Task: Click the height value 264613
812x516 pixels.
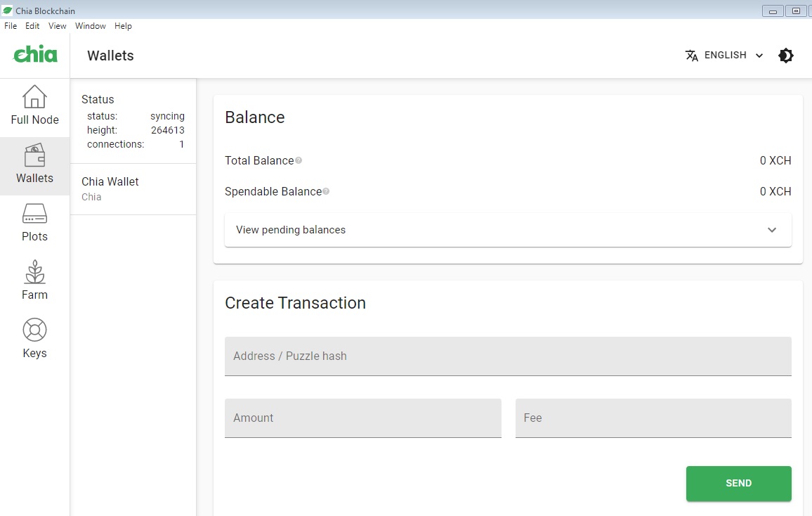Action: point(168,130)
